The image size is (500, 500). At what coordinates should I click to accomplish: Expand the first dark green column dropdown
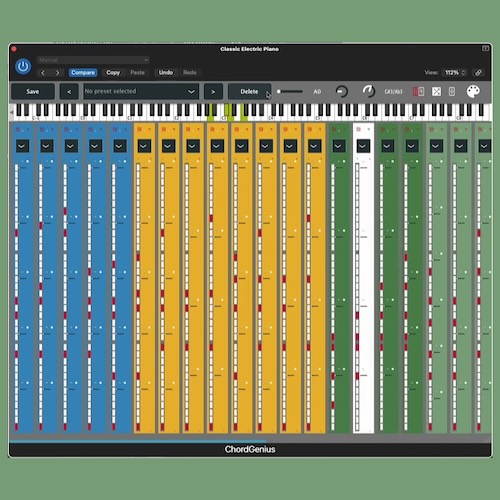tap(339, 146)
